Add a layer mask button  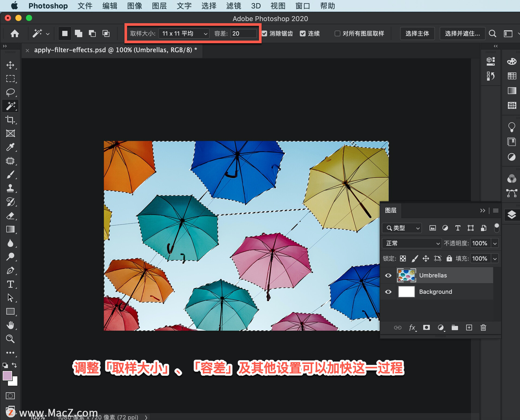click(426, 328)
